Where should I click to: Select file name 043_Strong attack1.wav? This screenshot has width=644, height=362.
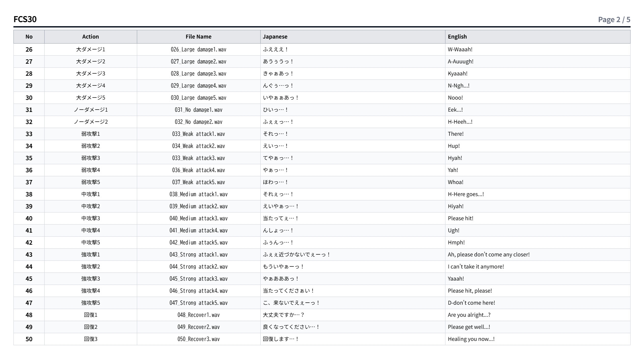pos(199,254)
